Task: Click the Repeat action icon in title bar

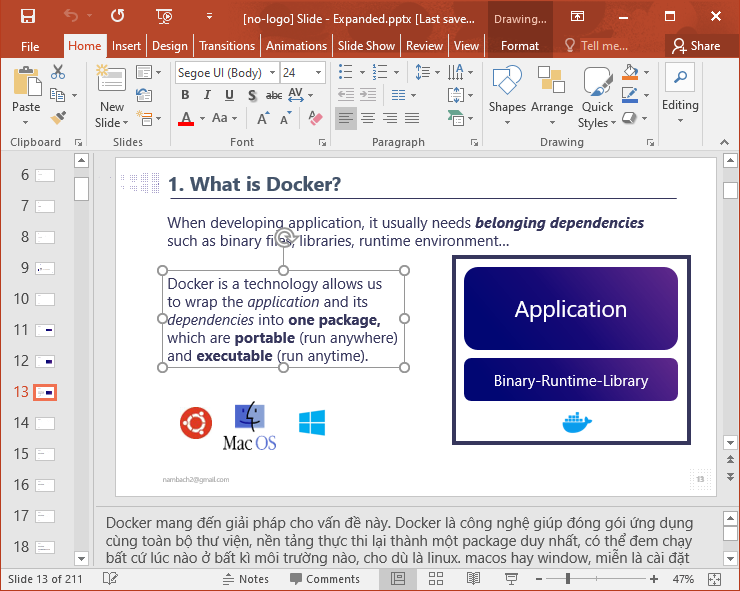Action: 118,16
